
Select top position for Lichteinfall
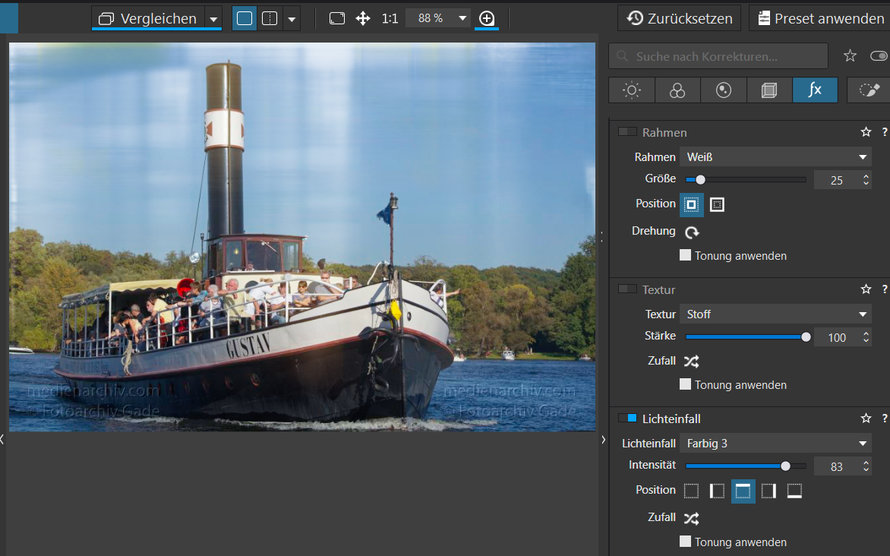[743, 491]
